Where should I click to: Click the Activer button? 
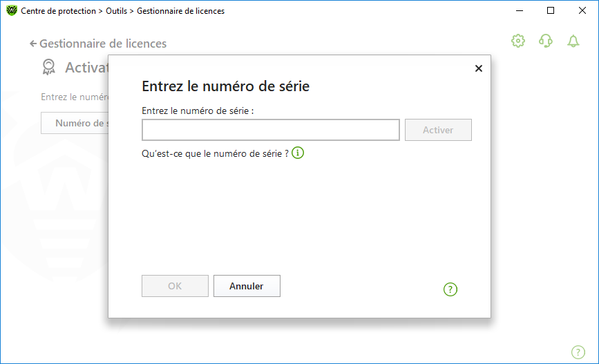(x=438, y=130)
